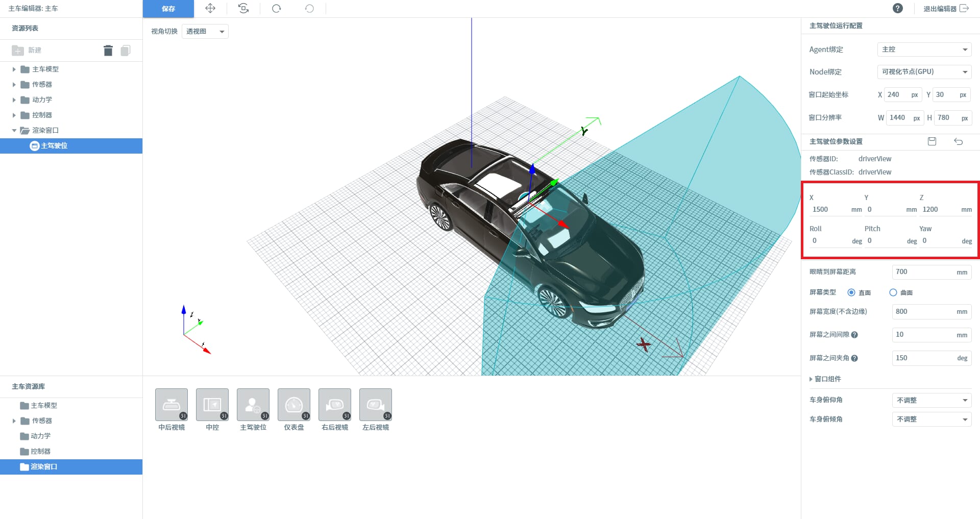Expand the 动力学 folder in 资源列表
This screenshot has width=980, height=519.
pyautogui.click(x=14, y=100)
